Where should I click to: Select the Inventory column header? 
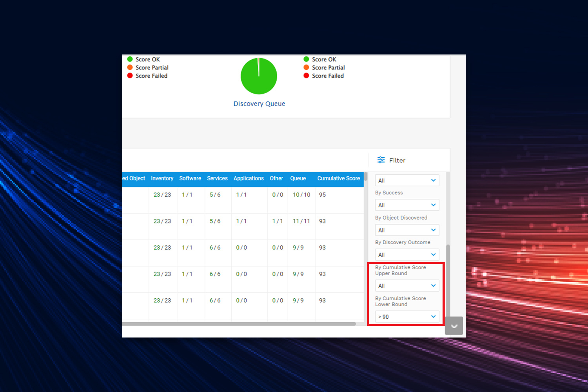pos(162,178)
